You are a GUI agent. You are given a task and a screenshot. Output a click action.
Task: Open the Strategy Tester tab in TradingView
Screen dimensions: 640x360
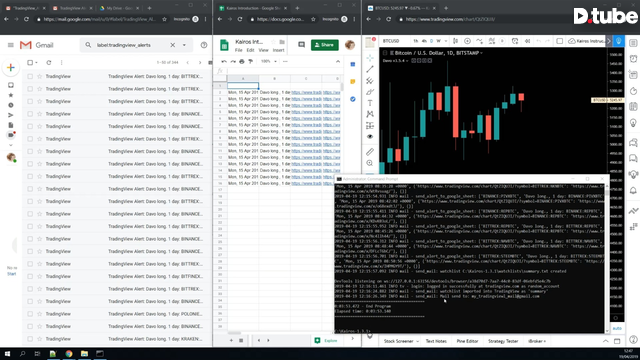[503, 341]
